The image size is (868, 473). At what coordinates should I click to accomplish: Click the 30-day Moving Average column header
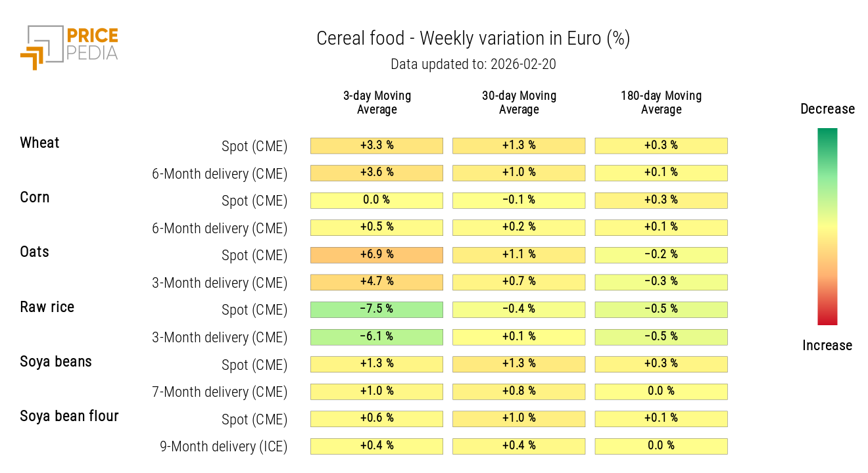point(519,102)
